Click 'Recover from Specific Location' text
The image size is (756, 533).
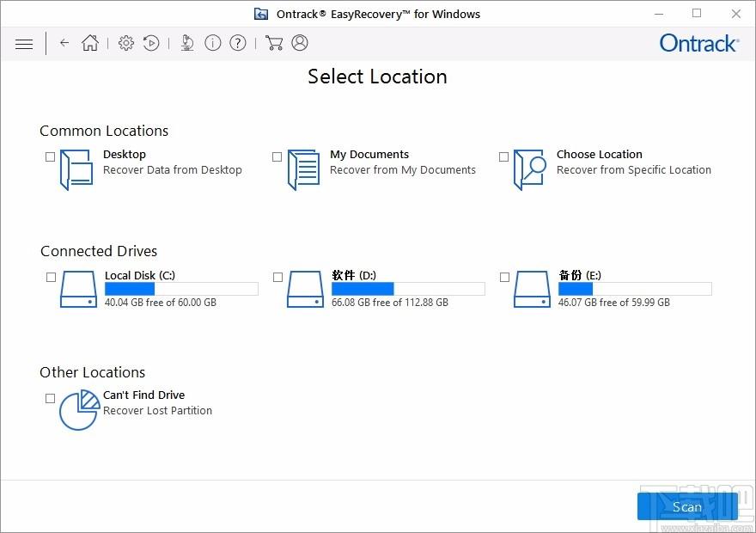[634, 170]
